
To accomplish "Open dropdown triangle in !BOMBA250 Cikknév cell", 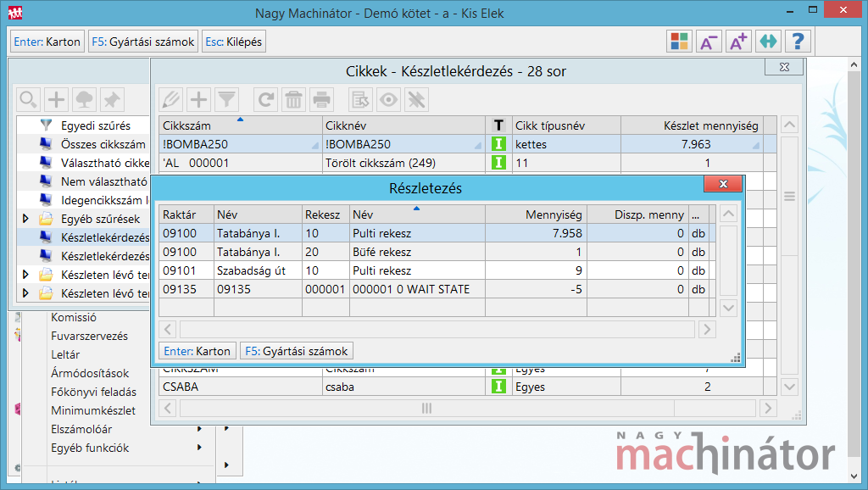I will point(478,146).
